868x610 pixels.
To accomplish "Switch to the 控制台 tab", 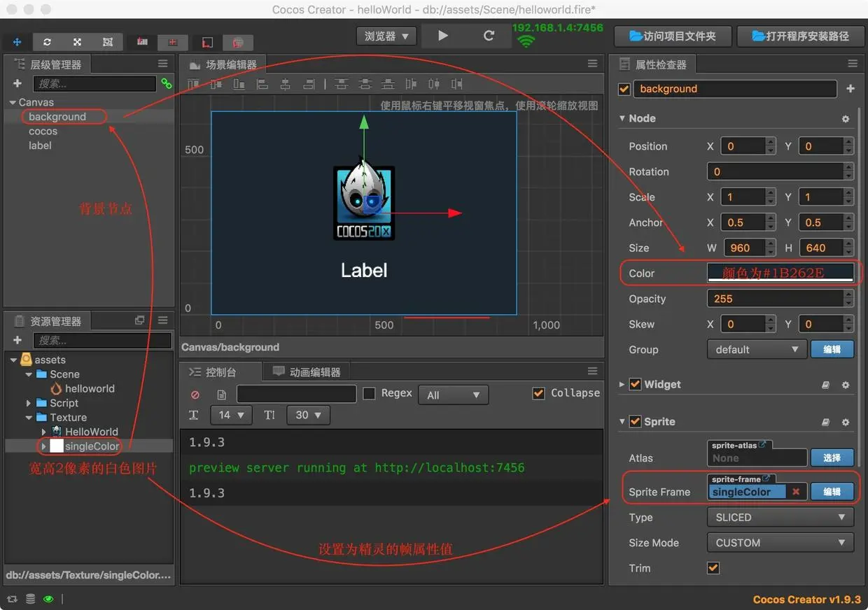I will (220, 371).
